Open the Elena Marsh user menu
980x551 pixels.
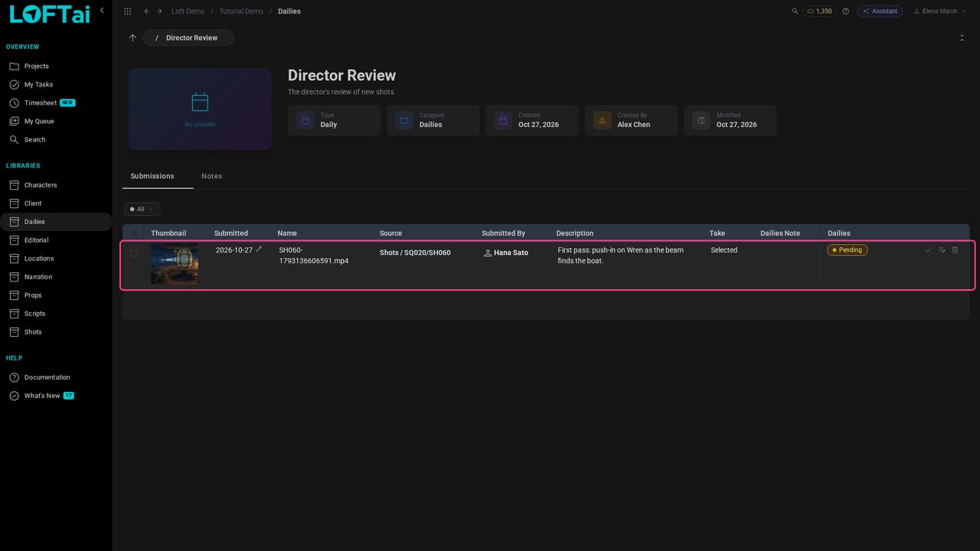pyautogui.click(x=939, y=11)
